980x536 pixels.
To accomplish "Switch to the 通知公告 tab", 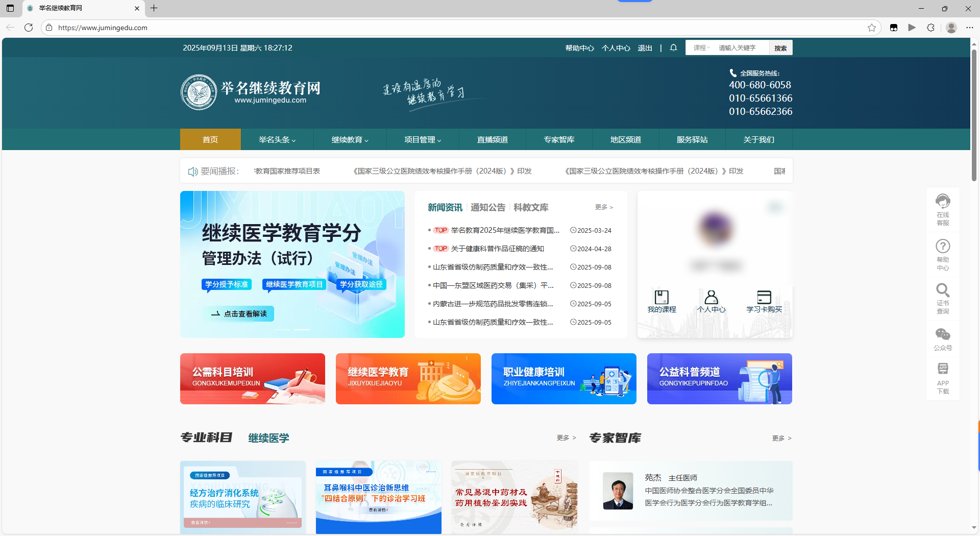I will [x=488, y=207].
